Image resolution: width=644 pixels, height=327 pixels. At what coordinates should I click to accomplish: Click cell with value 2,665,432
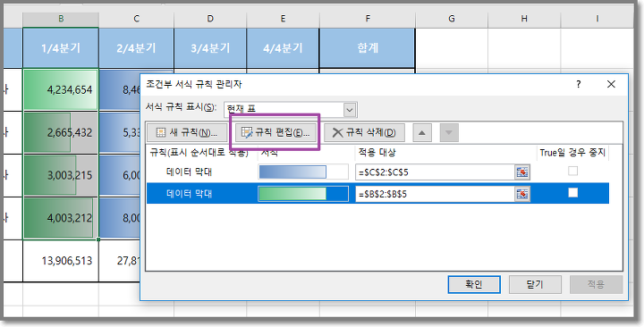pos(61,132)
